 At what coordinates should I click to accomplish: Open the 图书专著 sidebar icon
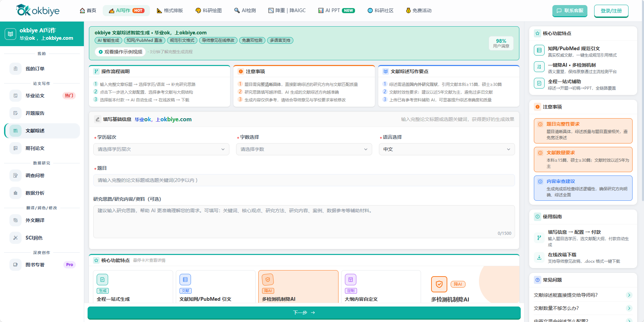[x=15, y=265]
